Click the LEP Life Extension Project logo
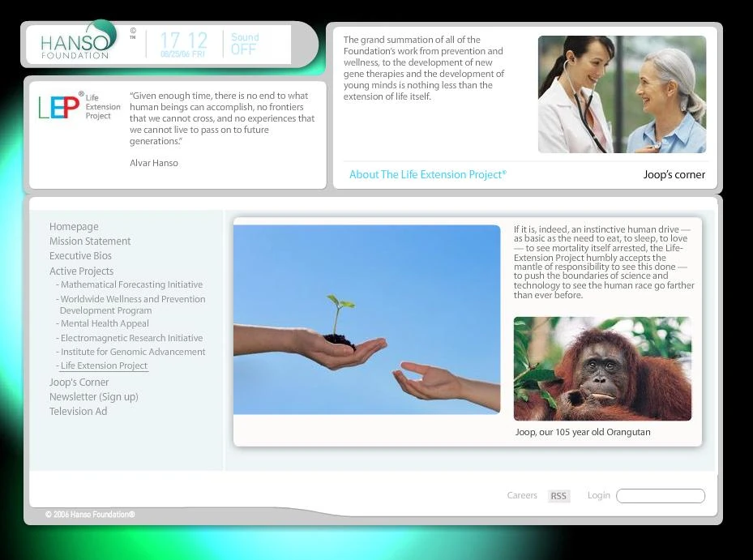Image resolution: width=753 pixels, height=560 pixels. point(79,105)
